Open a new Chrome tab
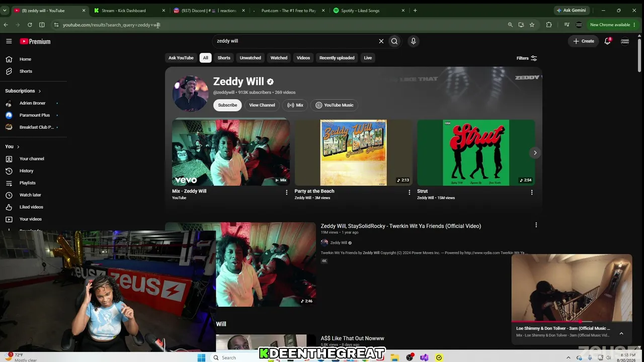The width and height of the screenshot is (644, 362). point(415,11)
